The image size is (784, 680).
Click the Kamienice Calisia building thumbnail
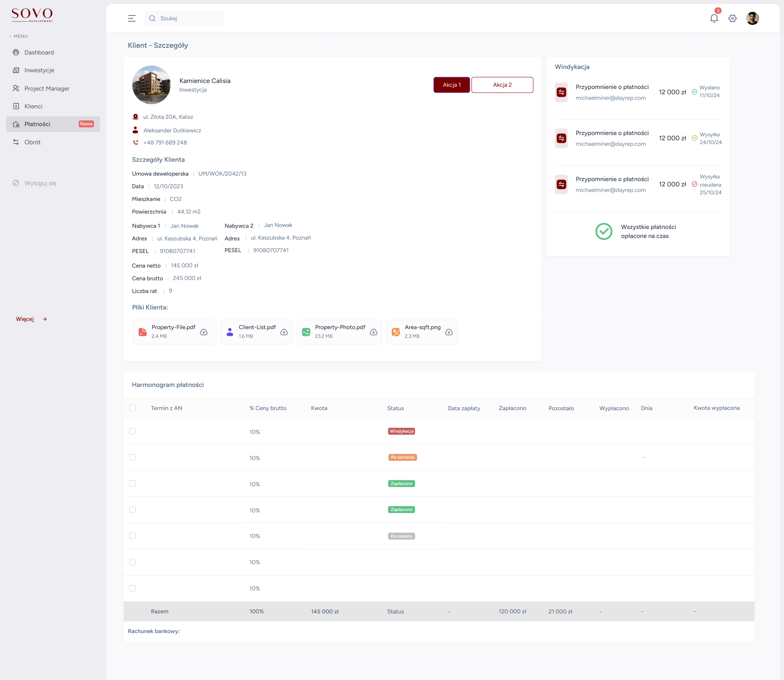[151, 85]
